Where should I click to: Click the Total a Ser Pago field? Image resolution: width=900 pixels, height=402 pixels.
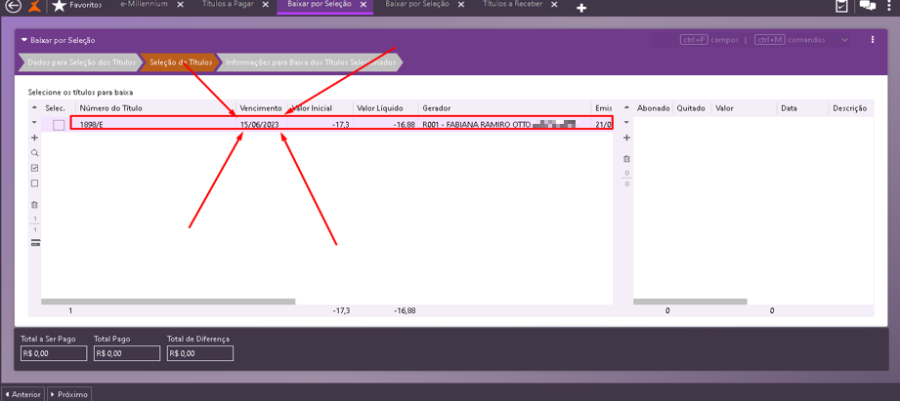pos(53,354)
